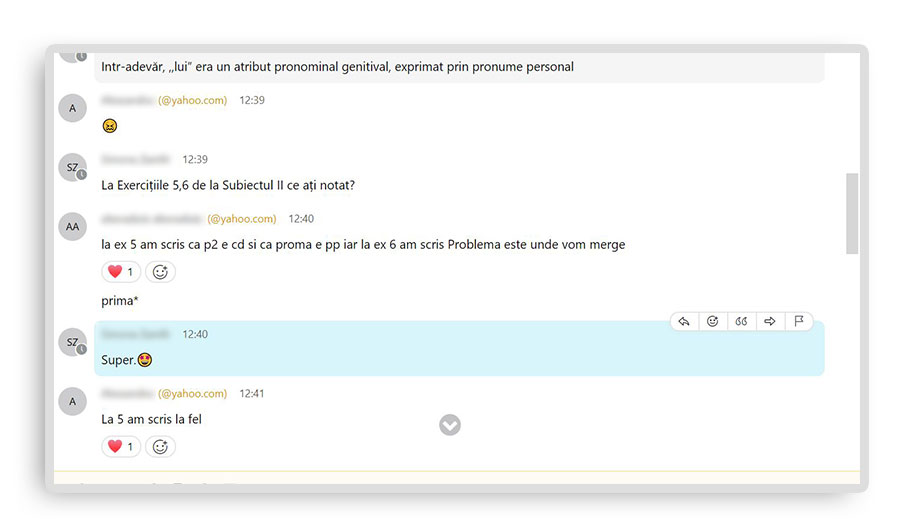Open SZ avatar beside Exercițiile question
The image size is (914, 531).
click(72, 167)
